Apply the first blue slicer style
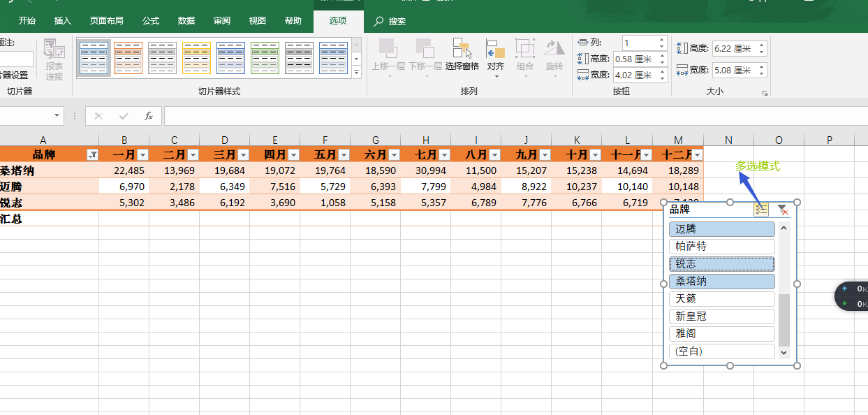Screen dimensions: 868x415 tap(94, 57)
